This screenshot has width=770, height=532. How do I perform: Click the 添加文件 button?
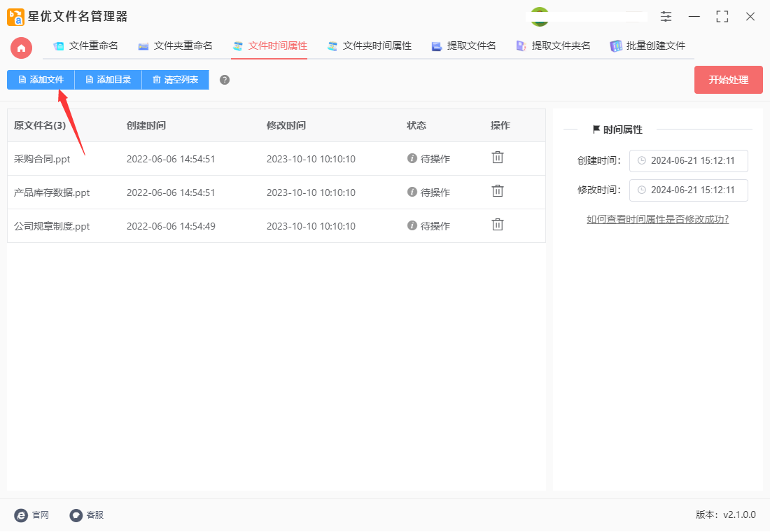coord(41,80)
